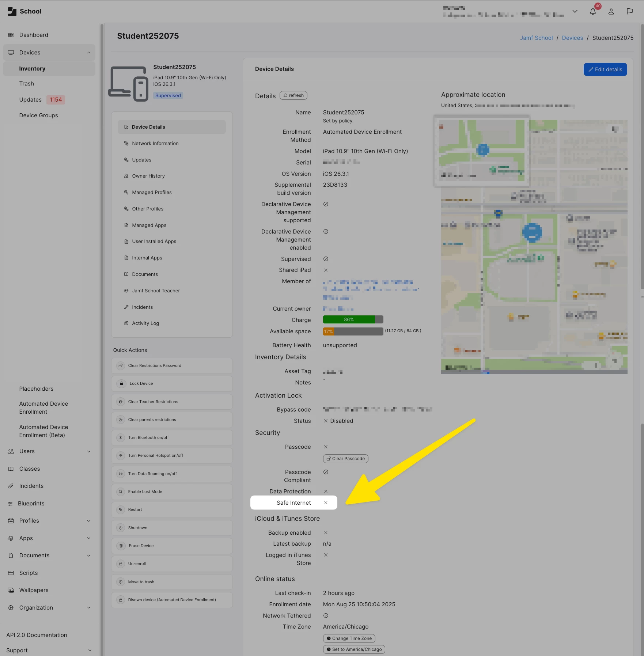Follow the Devices breadcrumb link

tap(572, 38)
